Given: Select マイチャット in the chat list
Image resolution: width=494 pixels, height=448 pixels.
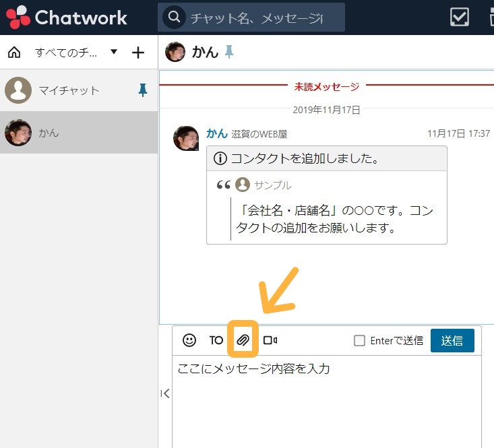Looking at the screenshot, I should (69, 90).
